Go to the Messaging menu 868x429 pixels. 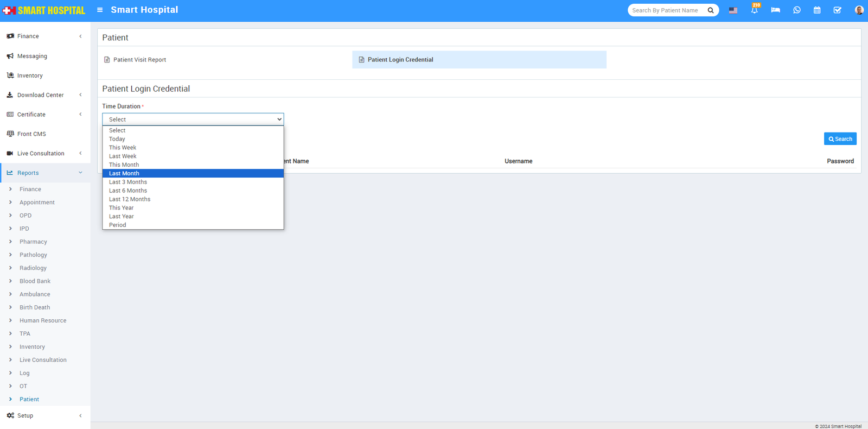[32, 56]
